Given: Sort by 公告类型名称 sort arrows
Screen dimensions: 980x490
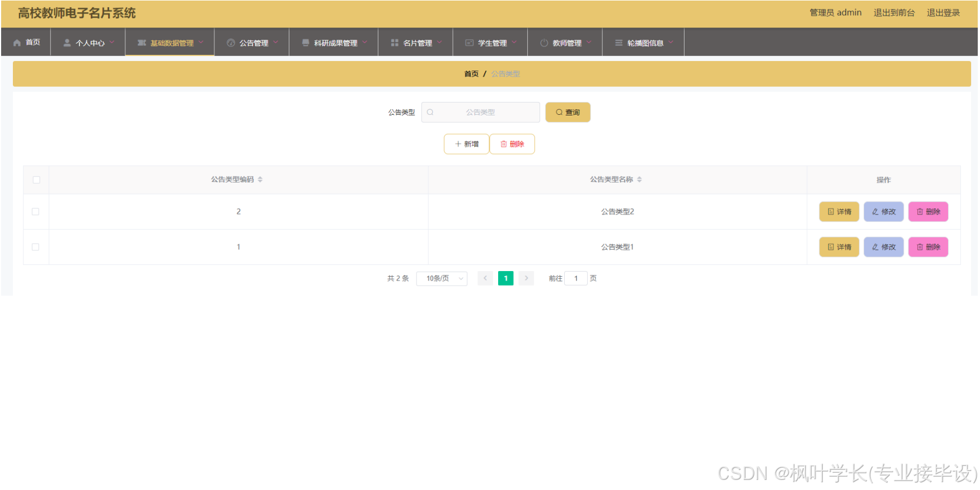Looking at the screenshot, I should 639,179.
